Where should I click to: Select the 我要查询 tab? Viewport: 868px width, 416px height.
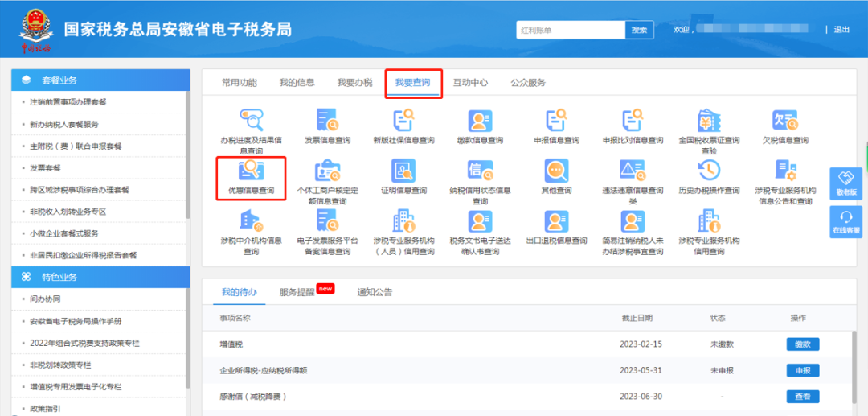point(413,83)
